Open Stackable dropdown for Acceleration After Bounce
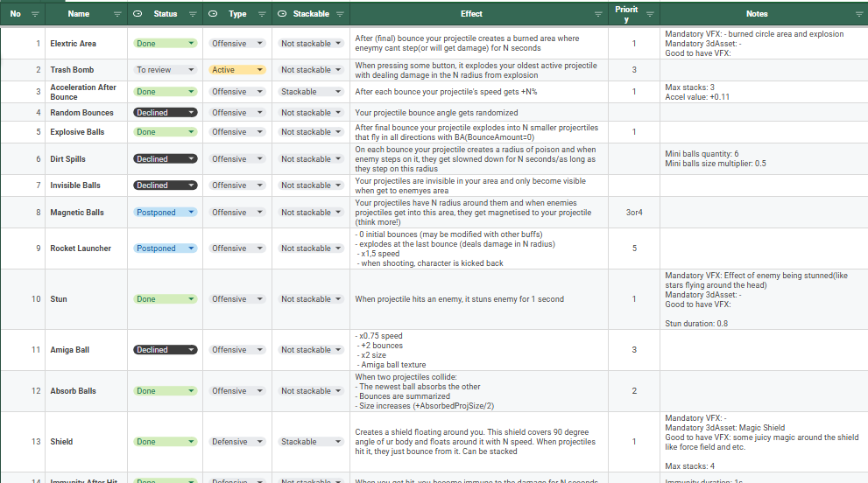This screenshot has width=868, height=483. pyautogui.click(x=311, y=92)
